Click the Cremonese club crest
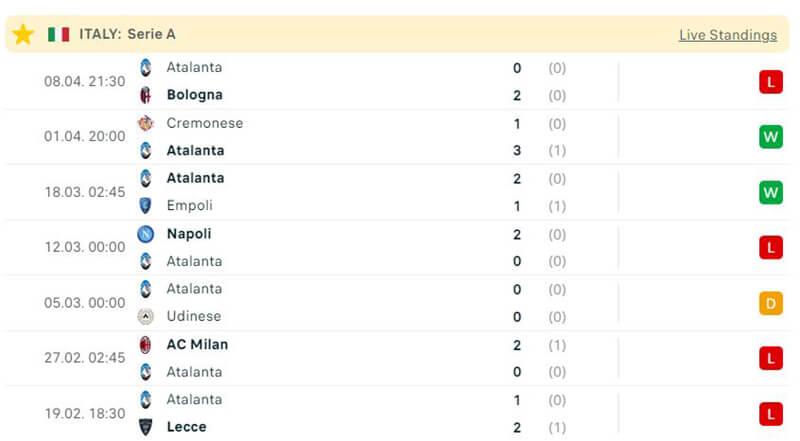This screenshot has width=800, height=441. tap(146, 123)
